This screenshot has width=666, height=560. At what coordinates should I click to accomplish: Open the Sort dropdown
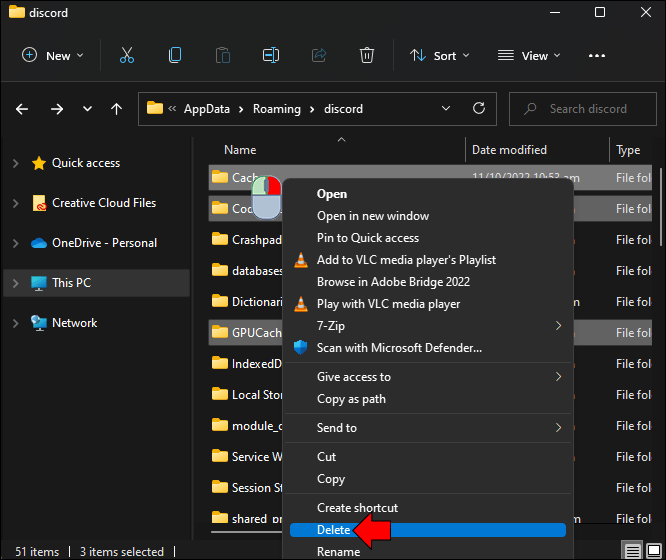(x=440, y=56)
